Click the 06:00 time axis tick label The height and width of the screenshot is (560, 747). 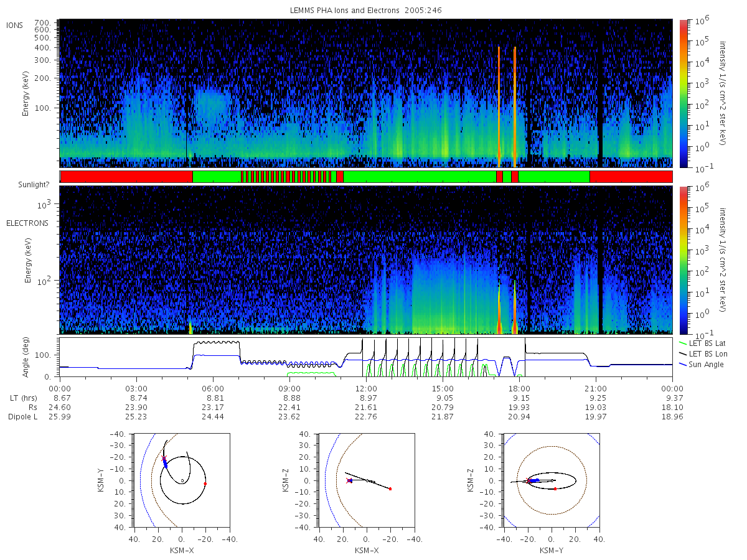pos(214,387)
